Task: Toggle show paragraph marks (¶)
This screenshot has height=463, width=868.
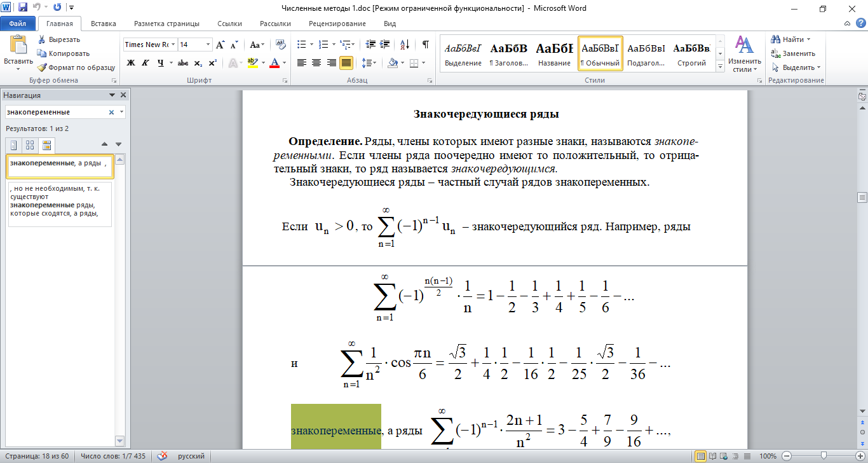Action: click(x=426, y=45)
